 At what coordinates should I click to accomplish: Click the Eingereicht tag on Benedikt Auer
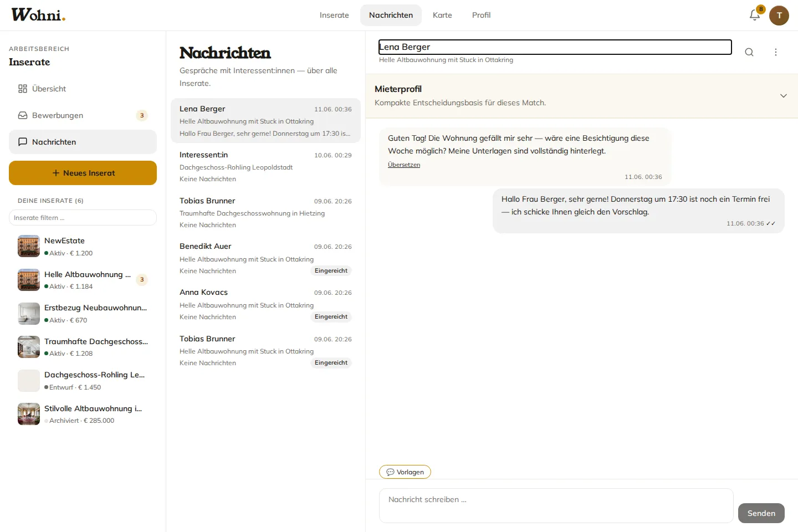(331, 271)
